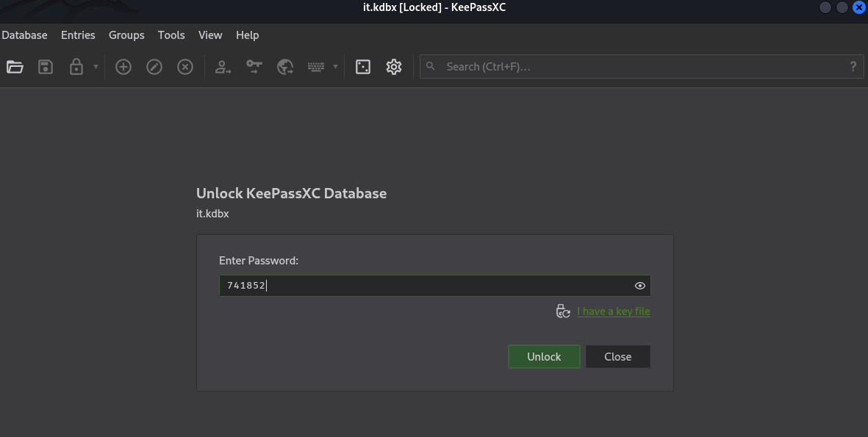Image resolution: width=868 pixels, height=437 pixels.
Task: Close the KeePassXC window
Action: [x=858, y=7]
